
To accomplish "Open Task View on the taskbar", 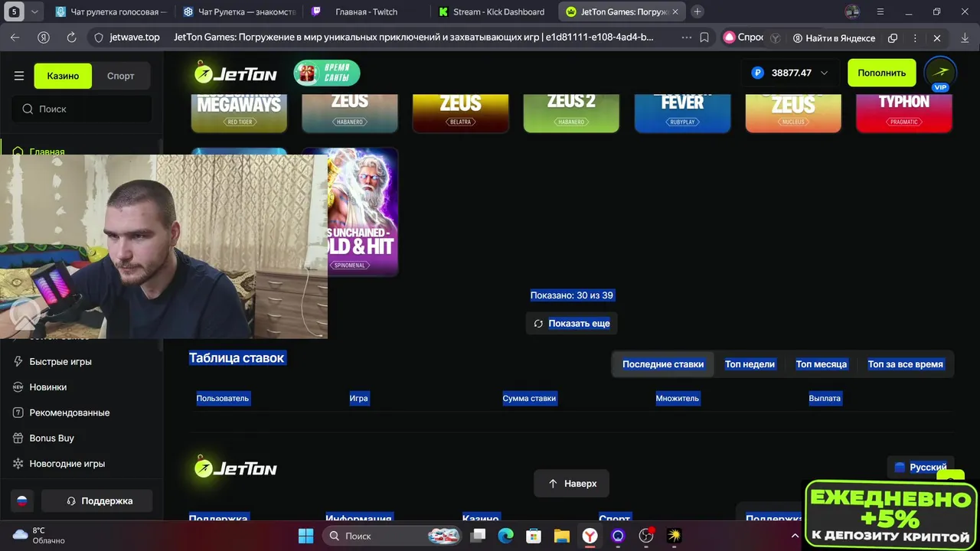I will click(478, 536).
